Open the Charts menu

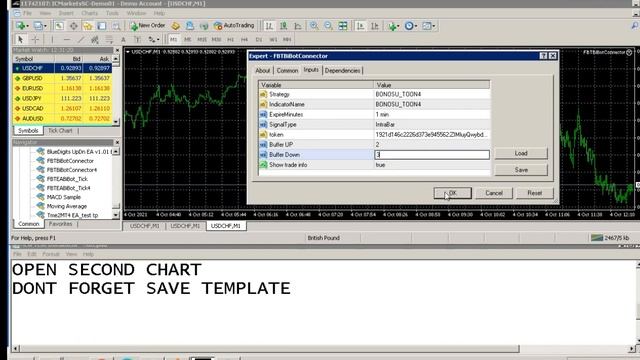click(89, 13)
